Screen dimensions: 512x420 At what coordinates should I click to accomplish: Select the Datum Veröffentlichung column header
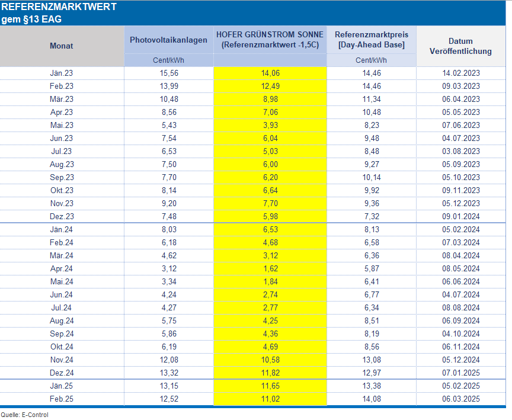(x=460, y=46)
